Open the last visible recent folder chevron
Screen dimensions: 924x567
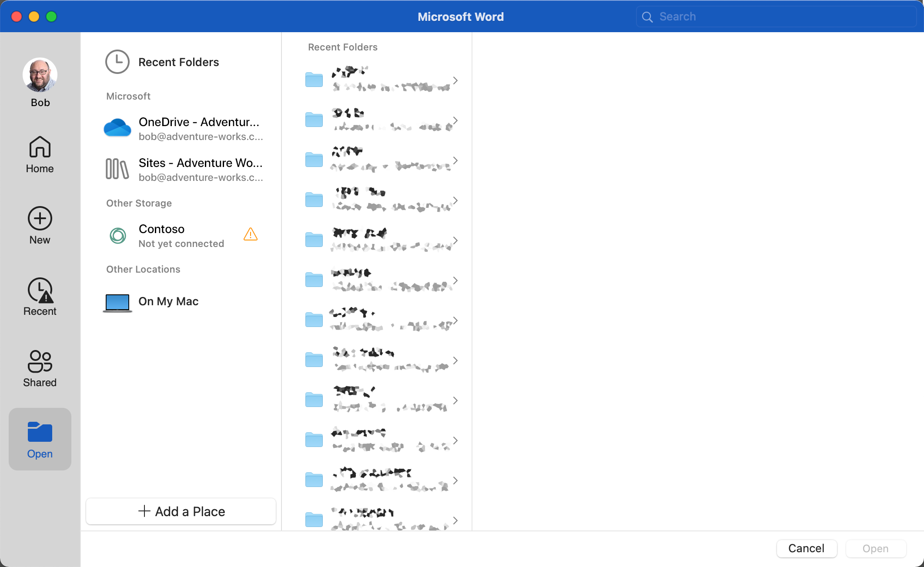pos(455,520)
